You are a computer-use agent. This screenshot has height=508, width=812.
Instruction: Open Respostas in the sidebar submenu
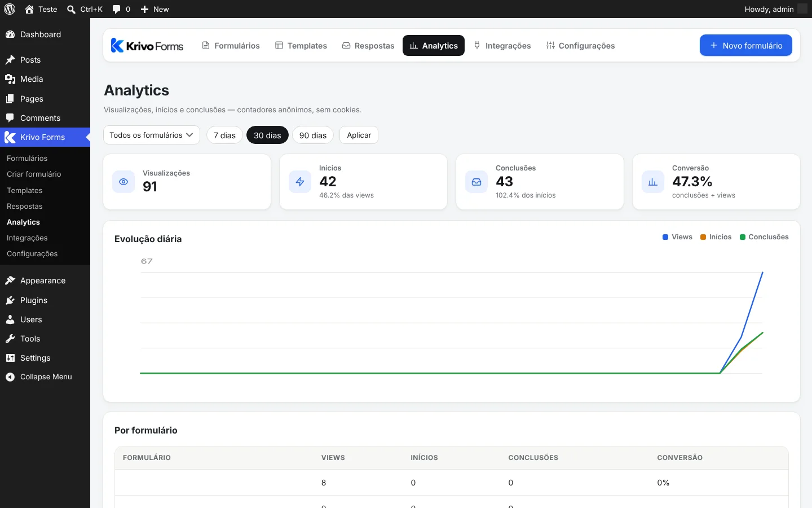click(45, 207)
